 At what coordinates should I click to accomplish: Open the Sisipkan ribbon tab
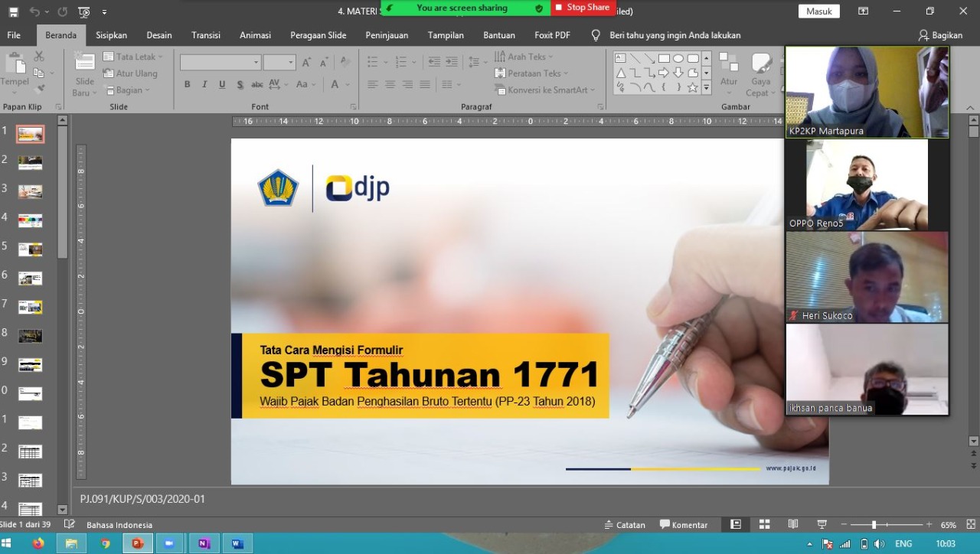coord(111,35)
